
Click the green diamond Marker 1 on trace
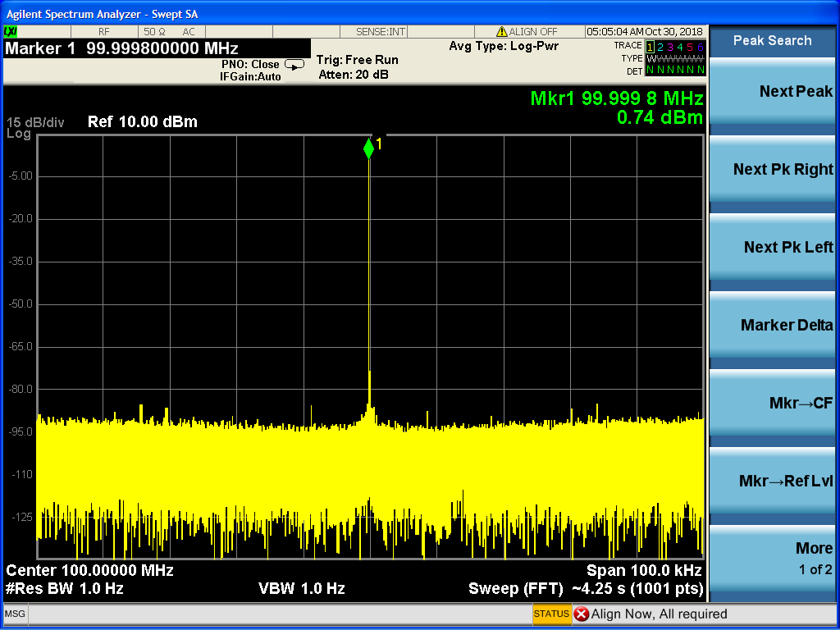(x=368, y=148)
